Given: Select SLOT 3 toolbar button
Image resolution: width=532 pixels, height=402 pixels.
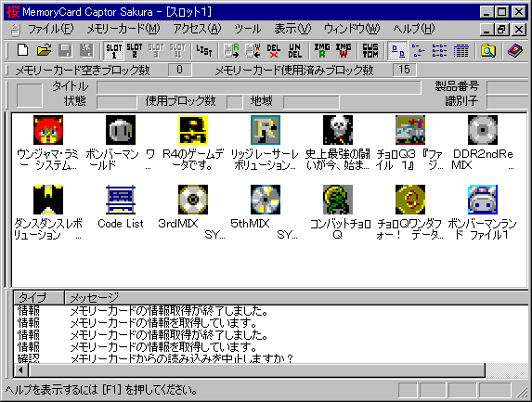Looking at the screenshot, I should 156,50.
